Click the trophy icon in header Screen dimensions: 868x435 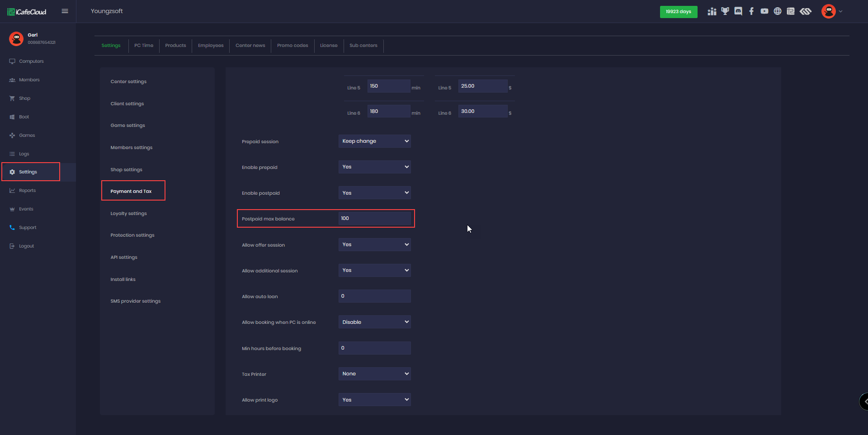click(725, 11)
